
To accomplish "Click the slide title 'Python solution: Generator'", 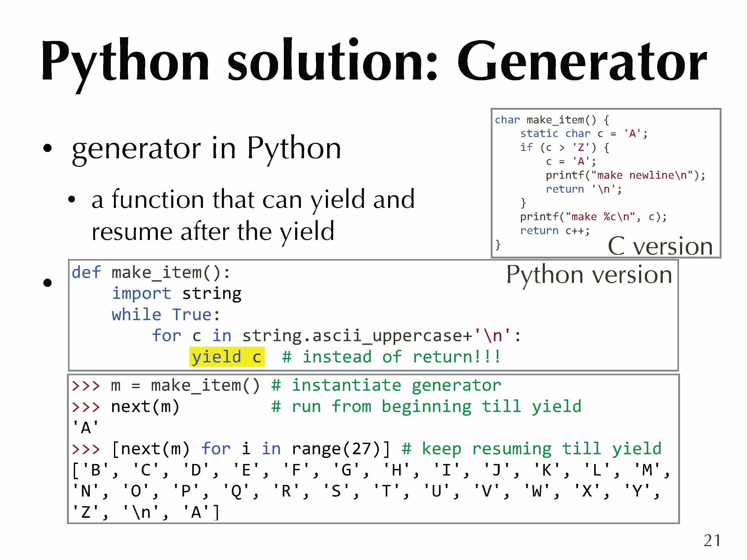I will point(373,61).
